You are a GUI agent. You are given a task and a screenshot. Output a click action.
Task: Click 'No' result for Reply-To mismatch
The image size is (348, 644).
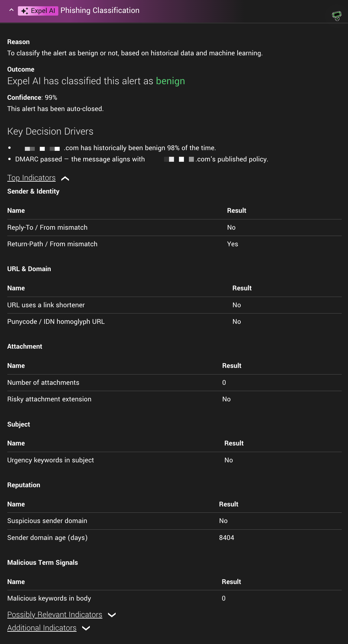231,227
